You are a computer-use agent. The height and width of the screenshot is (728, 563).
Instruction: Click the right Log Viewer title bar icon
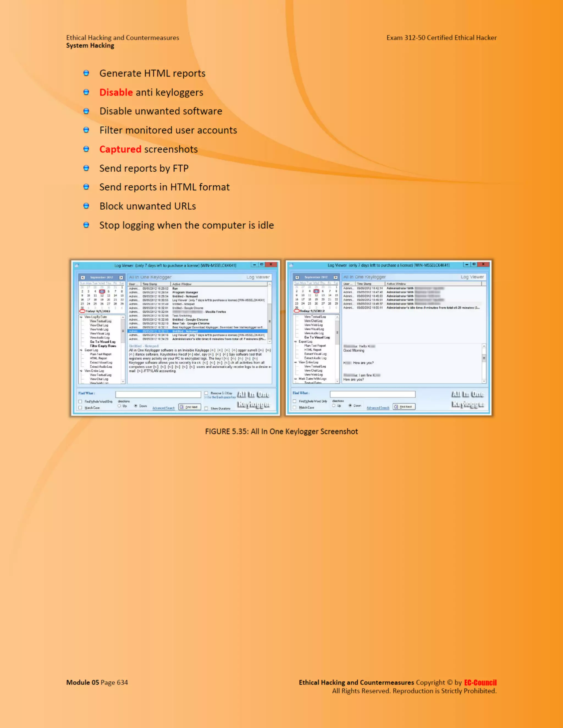[x=291, y=265]
